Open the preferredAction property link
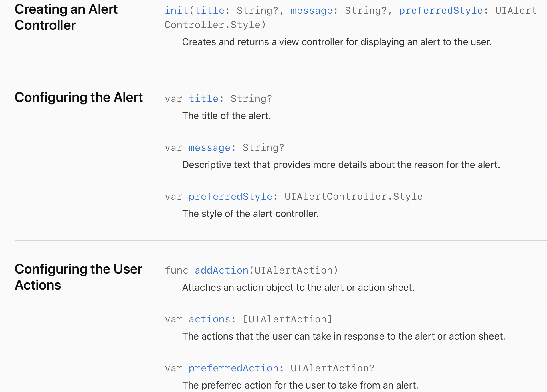This screenshot has width=547, height=392. (x=233, y=368)
